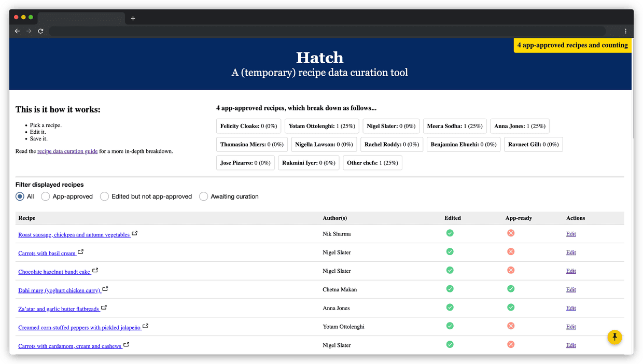The width and height of the screenshot is (643, 364).
Task: Click the yellow pin floating button
Action: (614, 338)
